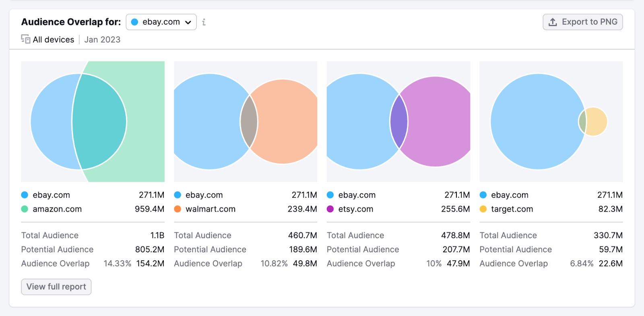Select the eBay and Walmart Venn diagram
Viewport: 644px width, 316px height.
pos(246,121)
